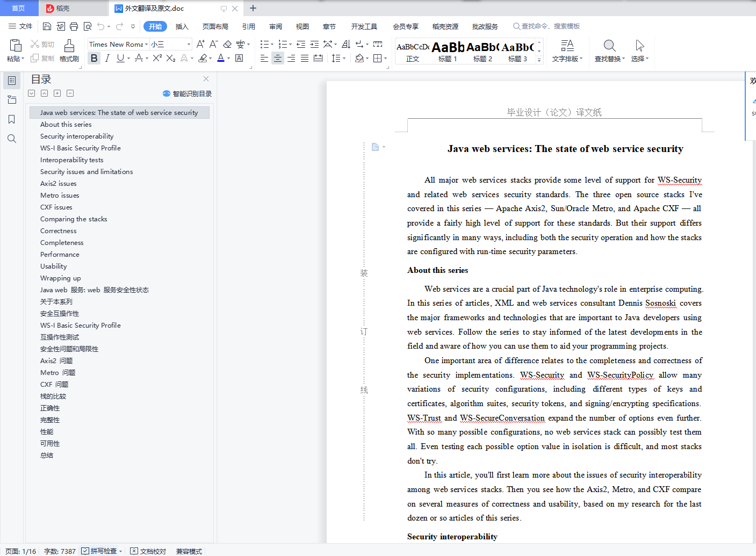Apply the 标题 1 heading style

tap(448, 52)
